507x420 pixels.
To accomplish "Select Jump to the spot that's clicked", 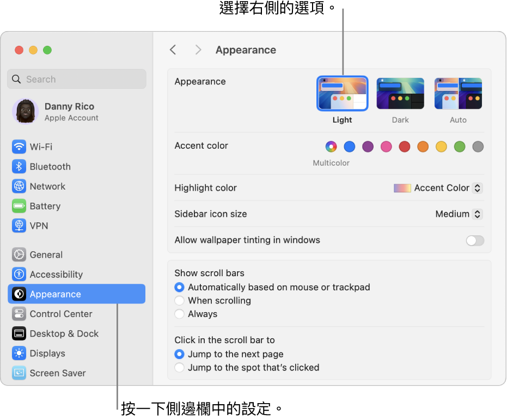I will [180, 368].
